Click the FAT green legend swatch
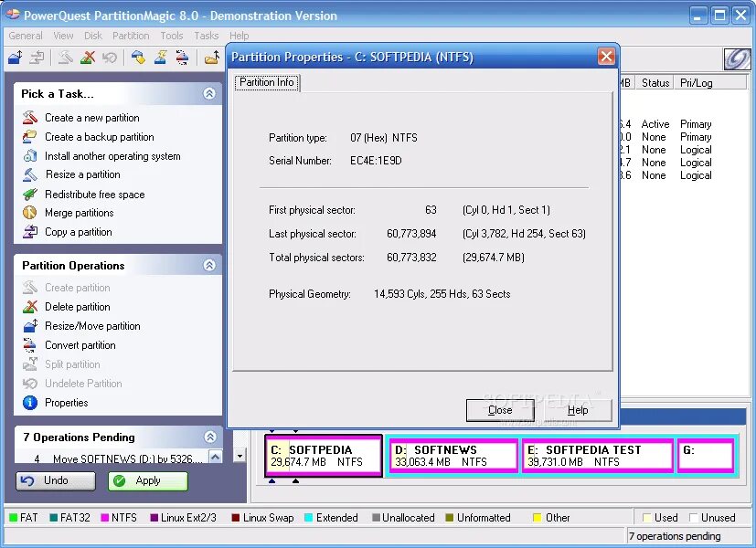This screenshot has height=548, width=756. coord(13,518)
